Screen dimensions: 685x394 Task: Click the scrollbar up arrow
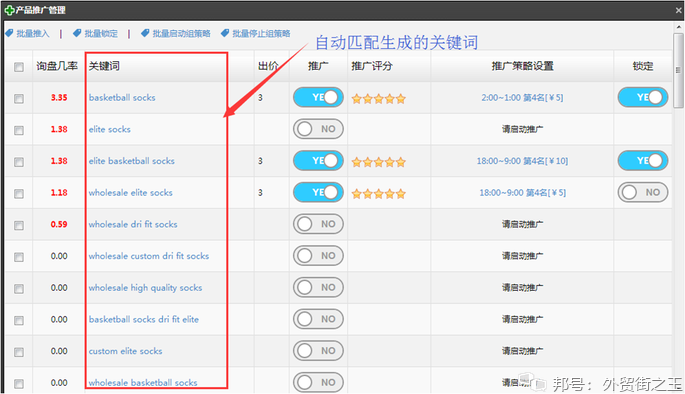click(678, 27)
